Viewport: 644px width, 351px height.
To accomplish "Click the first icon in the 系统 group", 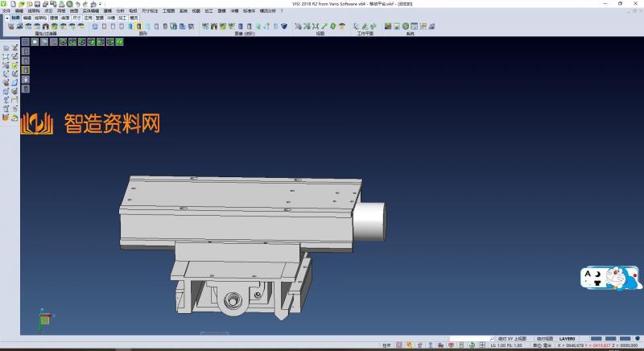I will [x=388, y=27].
